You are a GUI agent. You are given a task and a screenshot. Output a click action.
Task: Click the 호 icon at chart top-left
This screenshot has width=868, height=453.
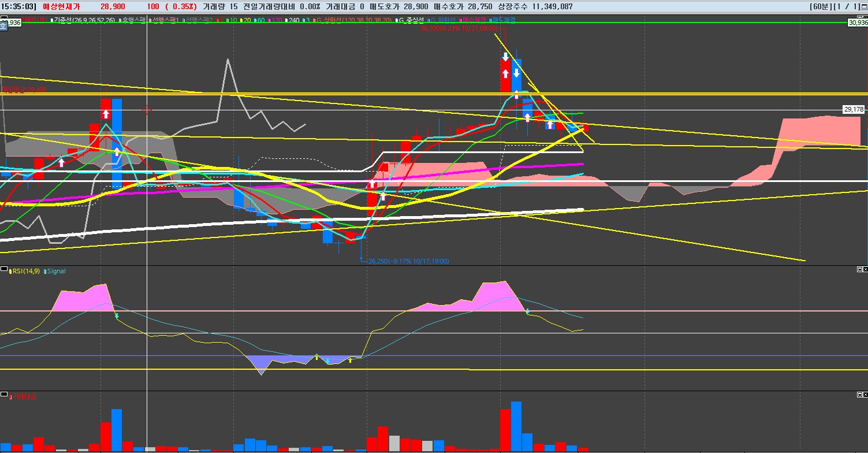coord(3,24)
